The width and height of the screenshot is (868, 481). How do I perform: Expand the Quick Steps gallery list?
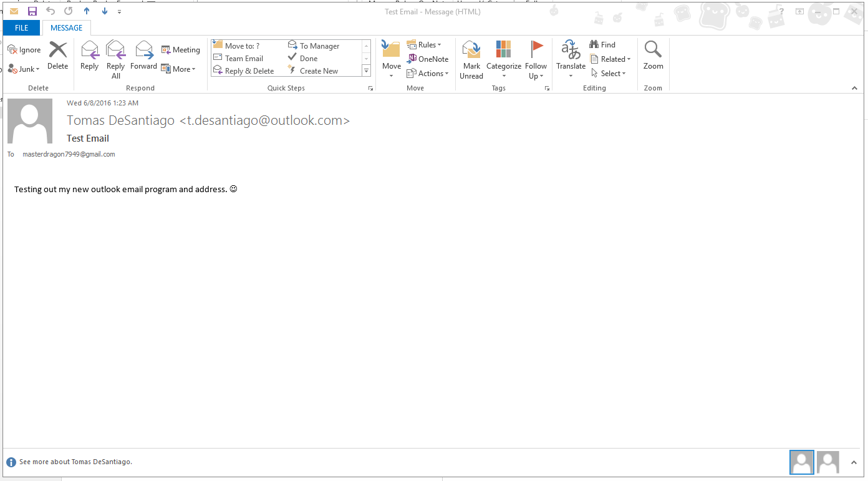pyautogui.click(x=367, y=71)
